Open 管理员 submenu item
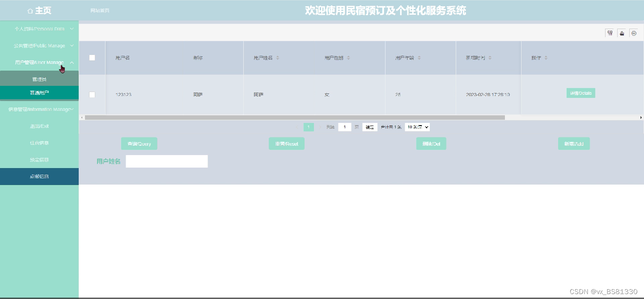 [39, 79]
